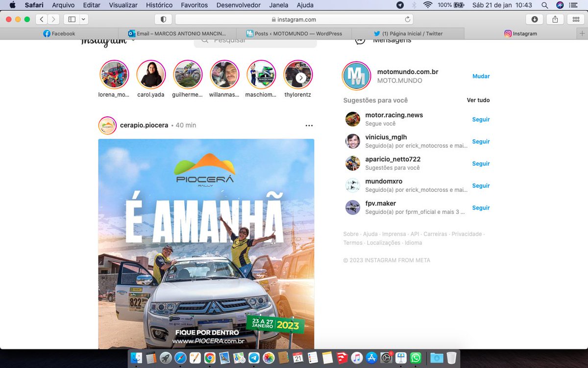Switch to Posts MOTOMUNDO WordPress tab

[x=294, y=33]
